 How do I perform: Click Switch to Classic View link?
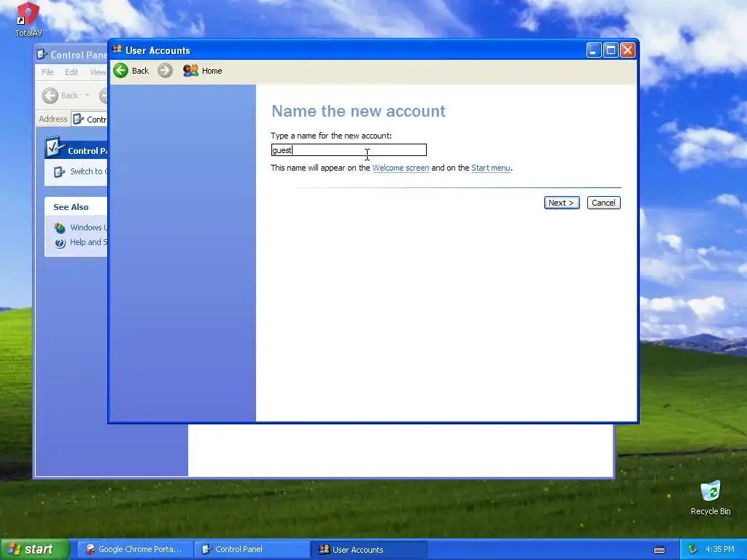click(x=88, y=171)
